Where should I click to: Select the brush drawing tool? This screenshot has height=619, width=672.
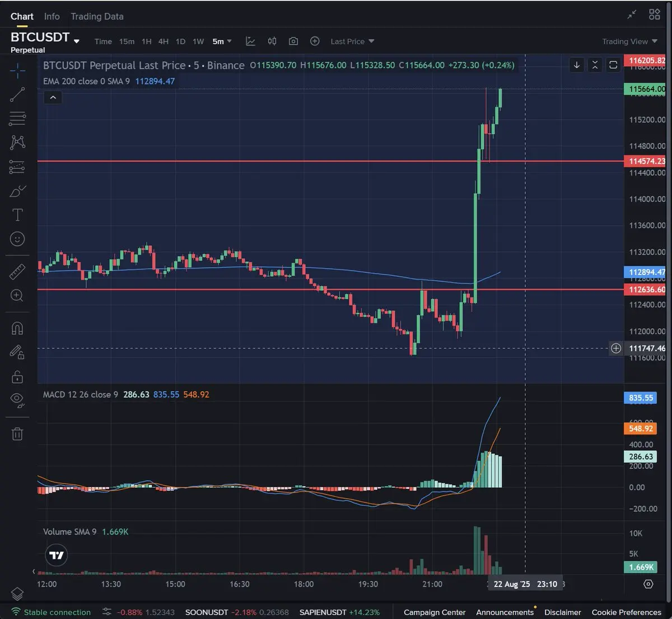tap(17, 191)
